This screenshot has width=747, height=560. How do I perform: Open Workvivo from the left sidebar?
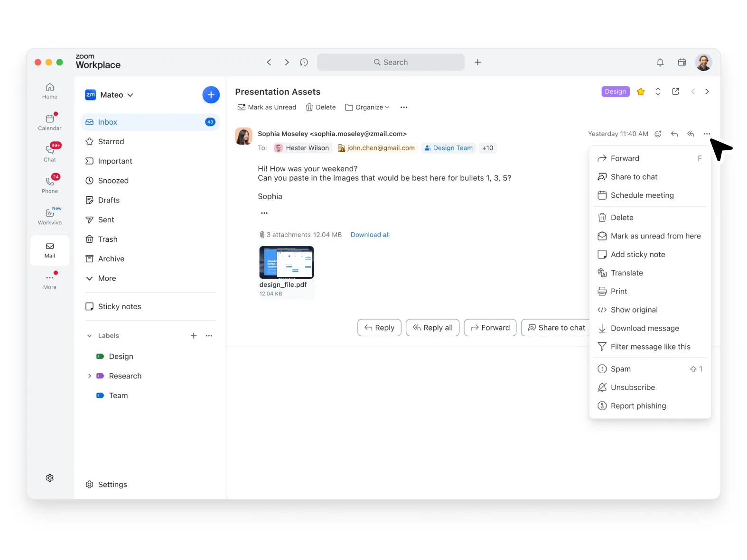click(x=50, y=216)
